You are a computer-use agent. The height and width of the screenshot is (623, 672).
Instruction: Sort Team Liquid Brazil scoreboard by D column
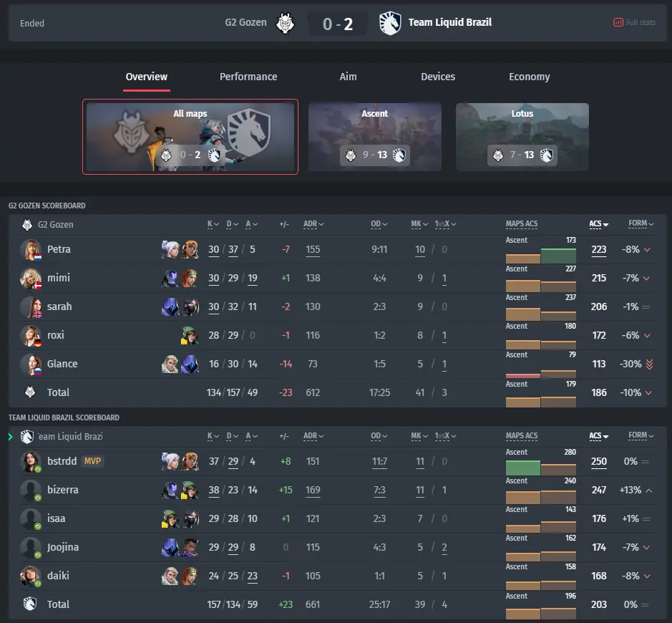232,436
